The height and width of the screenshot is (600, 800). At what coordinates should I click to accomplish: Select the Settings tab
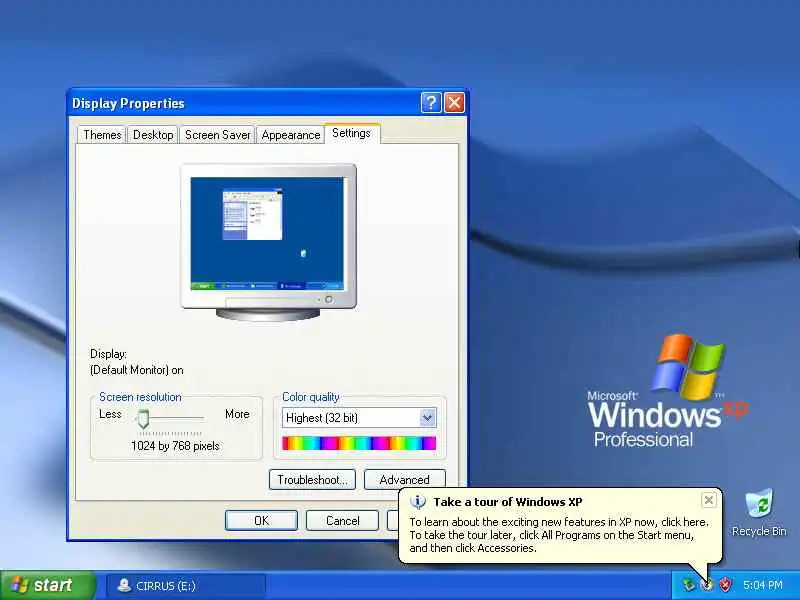[x=352, y=133]
